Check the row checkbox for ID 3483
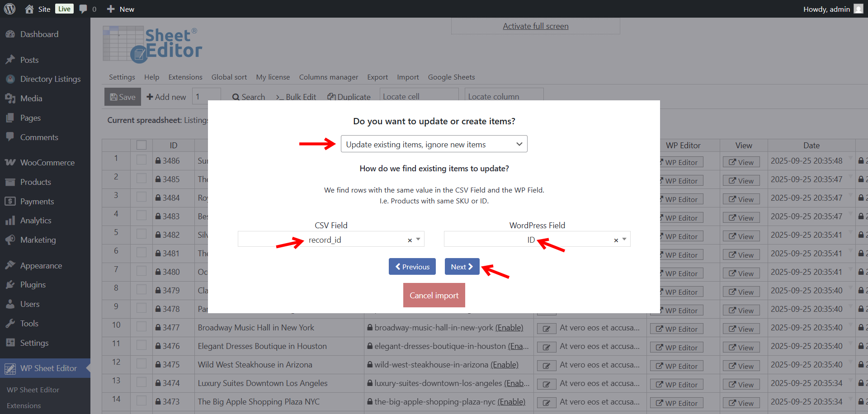 142,216
